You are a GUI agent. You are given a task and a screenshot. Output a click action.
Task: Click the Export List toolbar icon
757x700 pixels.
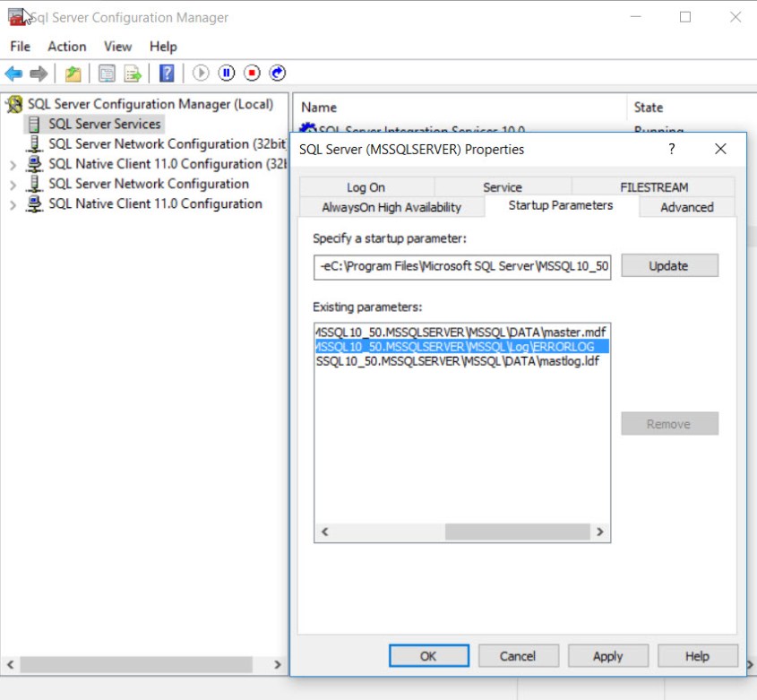pos(133,73)
